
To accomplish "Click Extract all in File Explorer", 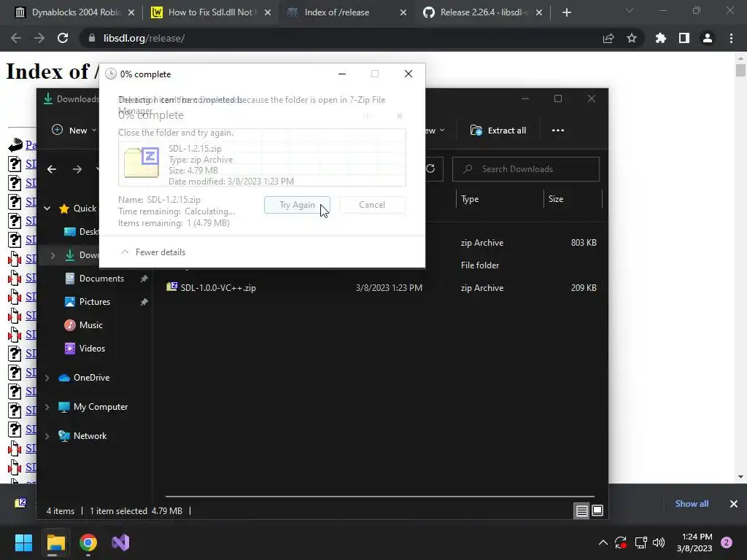I will click(498, 131).
